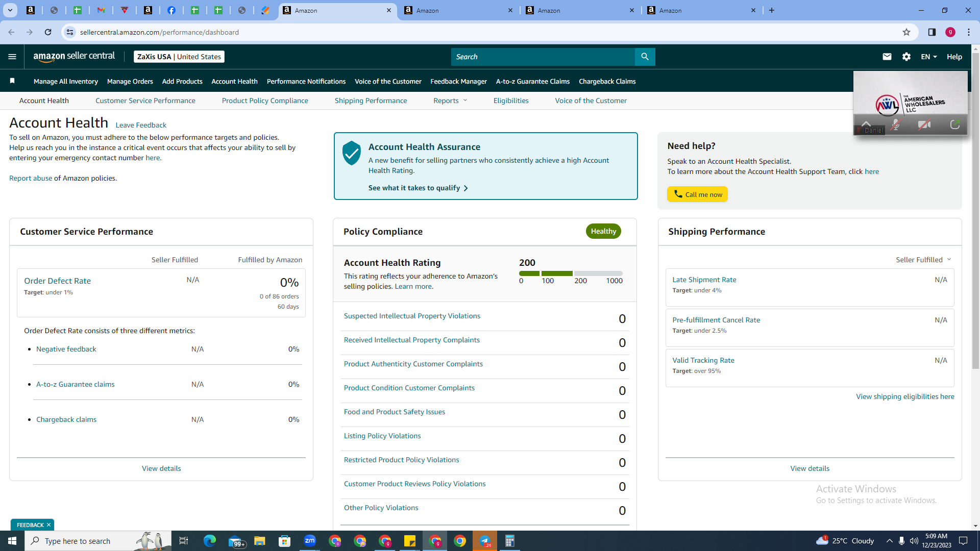Reload the page with the refresh icon
The height and width of the screenshot is (551, 980).
tap(48, 32)
